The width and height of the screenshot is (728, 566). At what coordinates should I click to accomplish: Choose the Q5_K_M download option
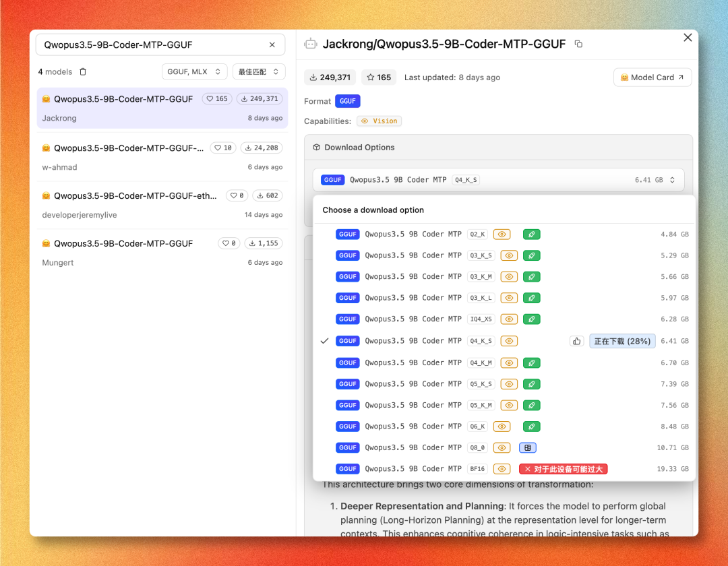point(505,406)
